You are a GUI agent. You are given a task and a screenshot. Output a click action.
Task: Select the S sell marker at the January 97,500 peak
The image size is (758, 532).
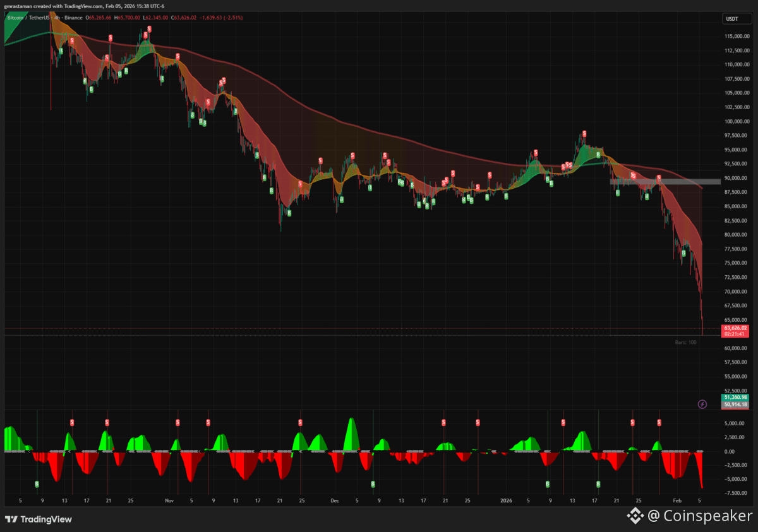584,134
